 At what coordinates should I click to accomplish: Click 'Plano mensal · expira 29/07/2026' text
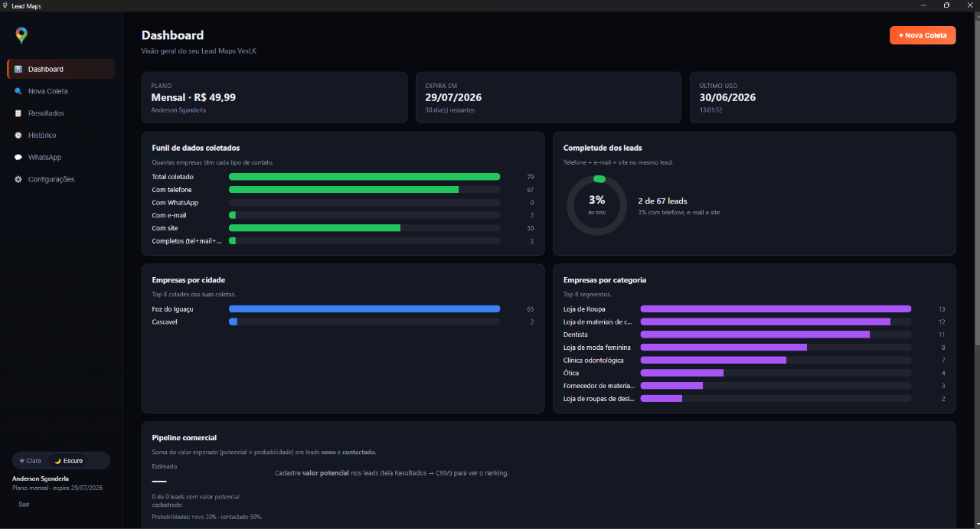tap(57, 488)
